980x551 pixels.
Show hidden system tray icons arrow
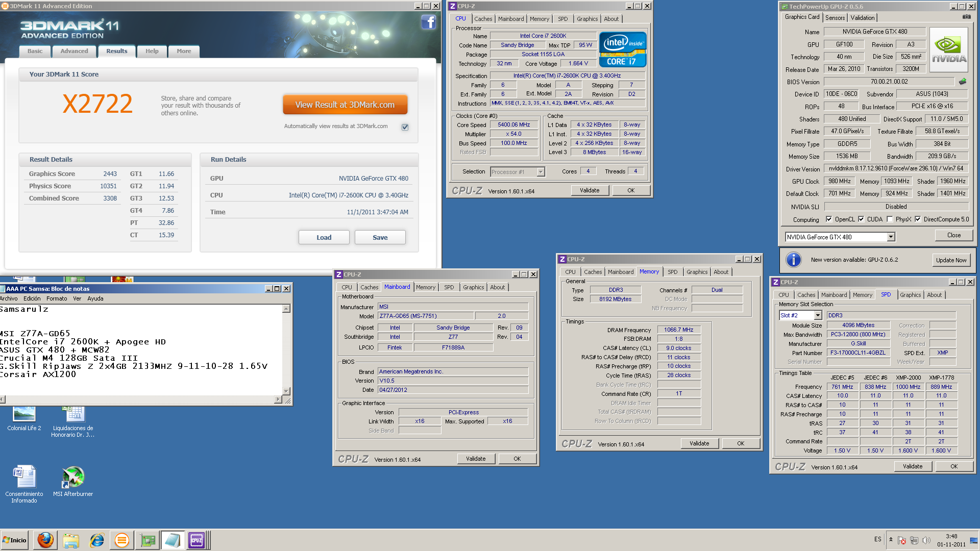pyautogui.click(x=891, y=540)
